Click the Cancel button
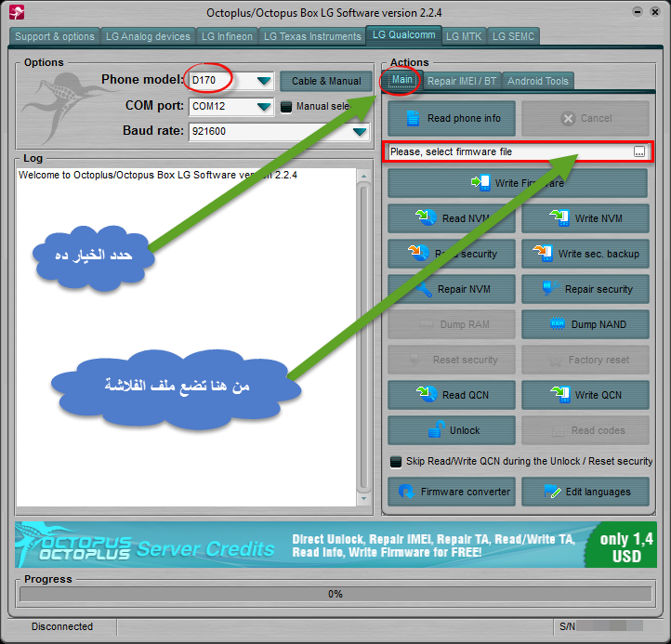 tap(585, 119)
